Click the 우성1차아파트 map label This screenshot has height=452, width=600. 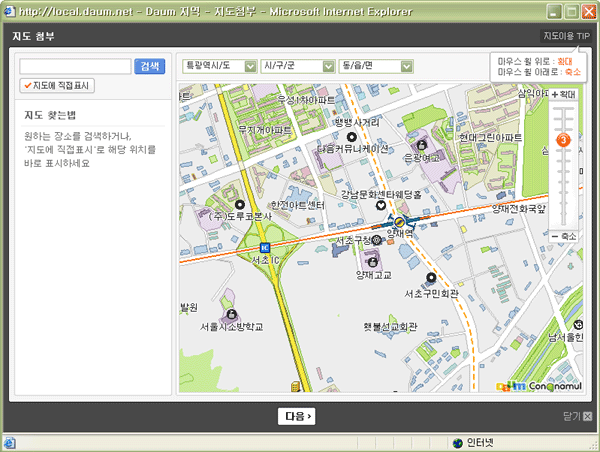(x=306, y=100)
